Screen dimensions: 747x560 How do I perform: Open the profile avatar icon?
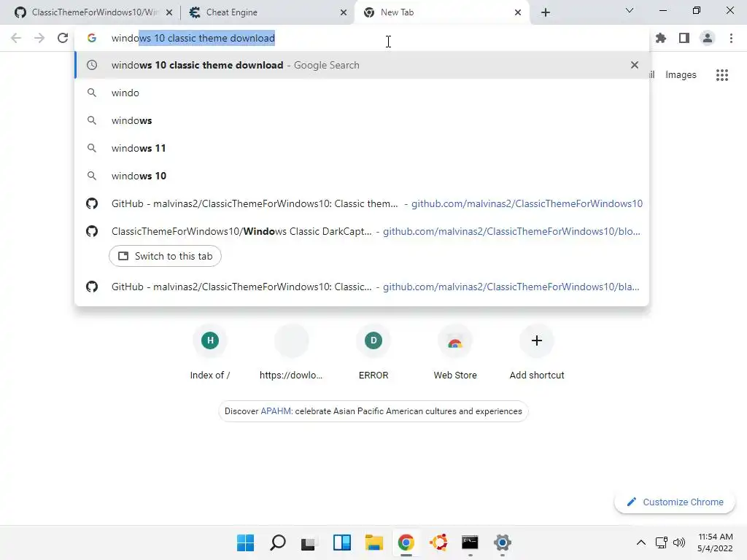tap(708, 38)
